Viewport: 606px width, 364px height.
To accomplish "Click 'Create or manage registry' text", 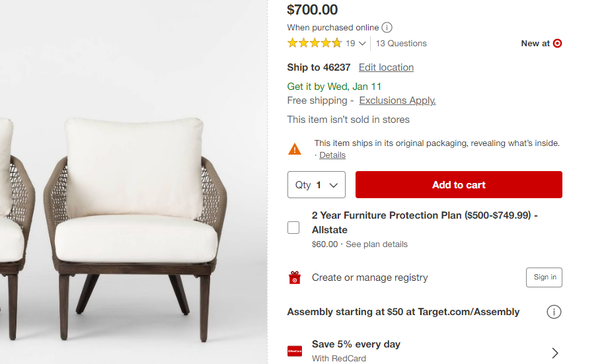I will (369, 277).
